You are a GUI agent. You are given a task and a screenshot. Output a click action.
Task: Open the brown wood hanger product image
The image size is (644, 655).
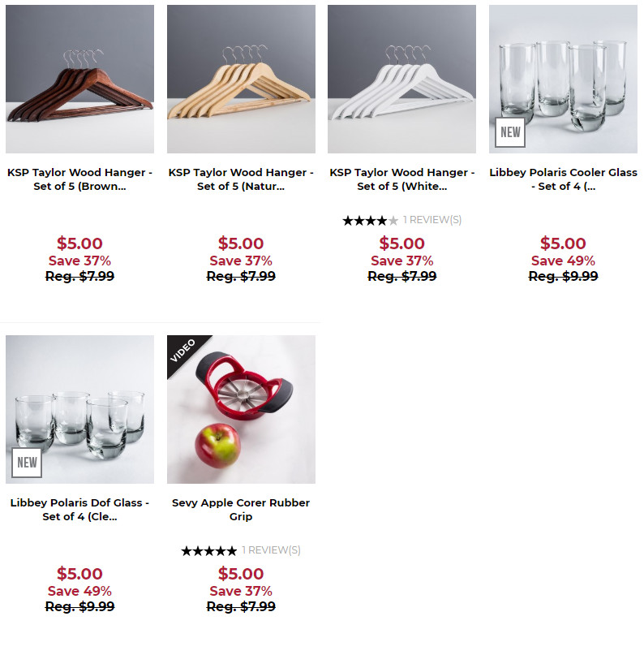pyautogui.click(x=79, y=79)
